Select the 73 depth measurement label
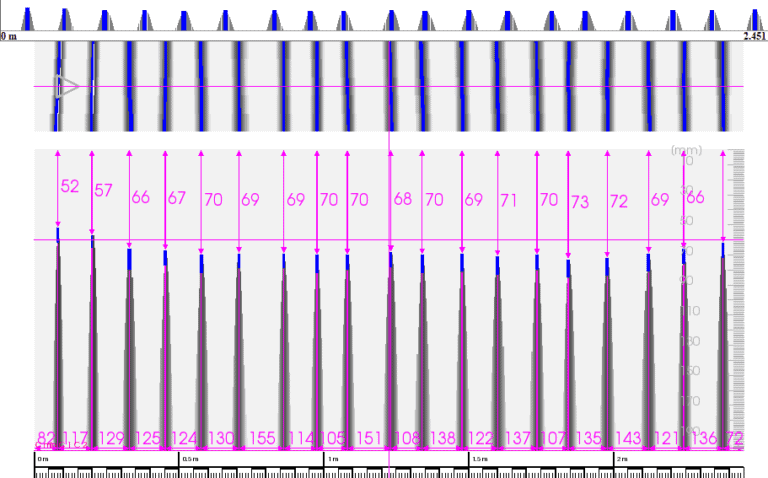This screenshot has height=478, width=768. 580,201
